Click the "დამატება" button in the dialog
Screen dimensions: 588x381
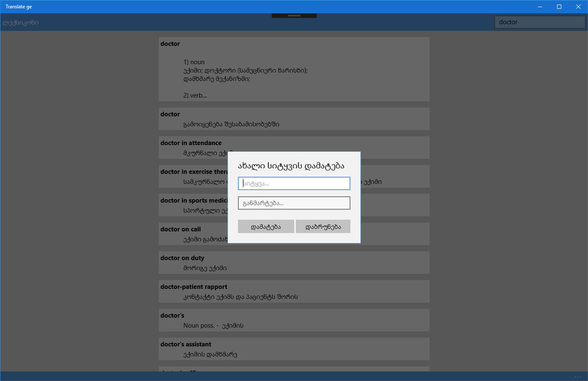(266, 226)
